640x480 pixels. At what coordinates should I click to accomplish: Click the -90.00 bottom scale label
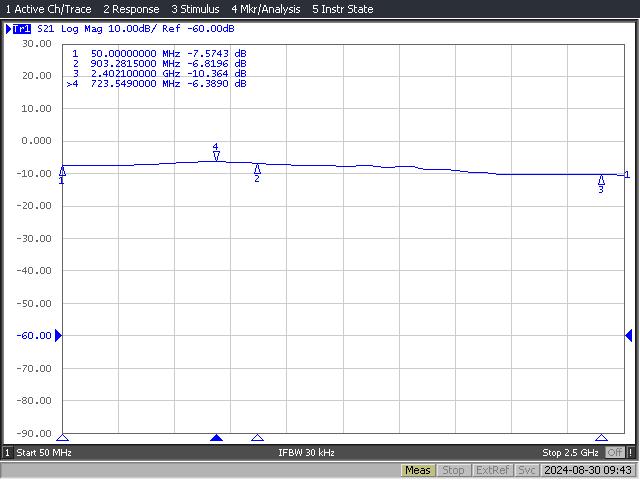(x=34, y=433)
